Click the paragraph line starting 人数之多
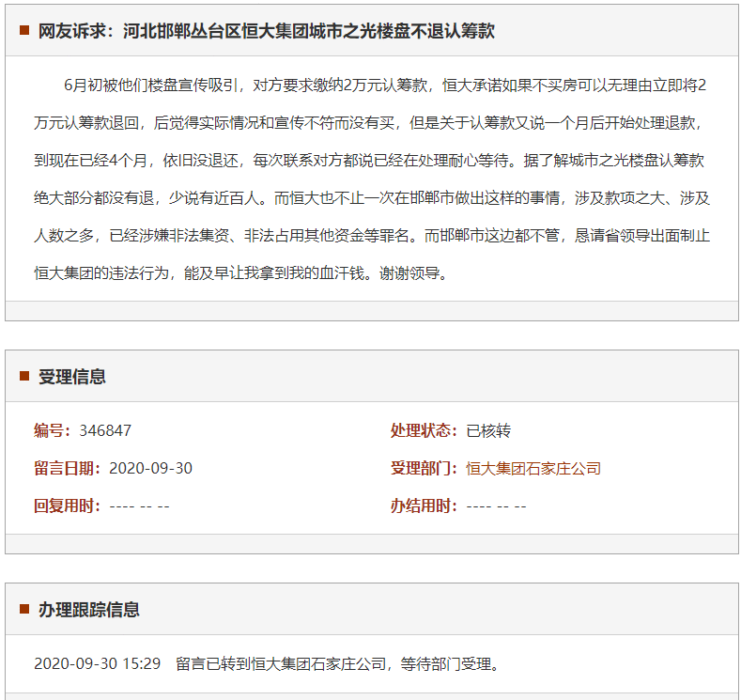 coord(372,236)
